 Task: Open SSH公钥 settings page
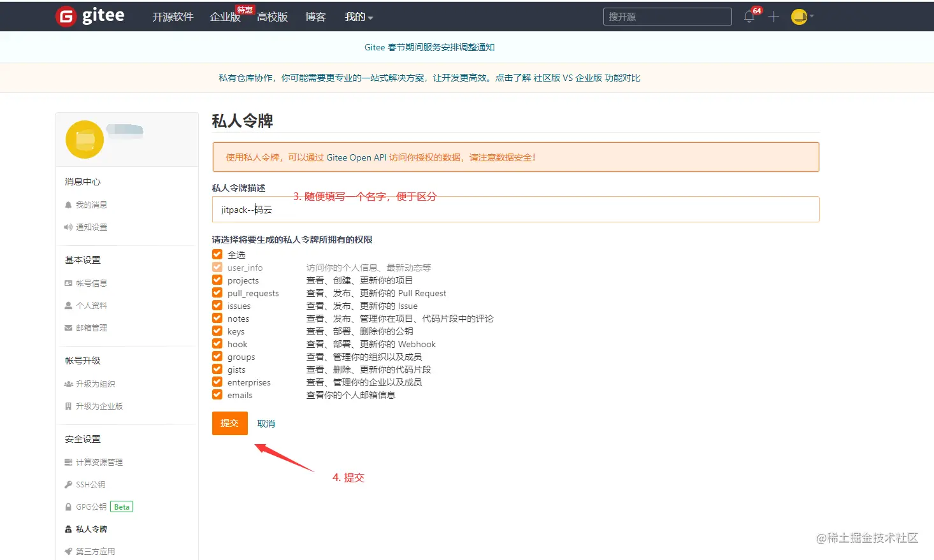pos(90,485)
